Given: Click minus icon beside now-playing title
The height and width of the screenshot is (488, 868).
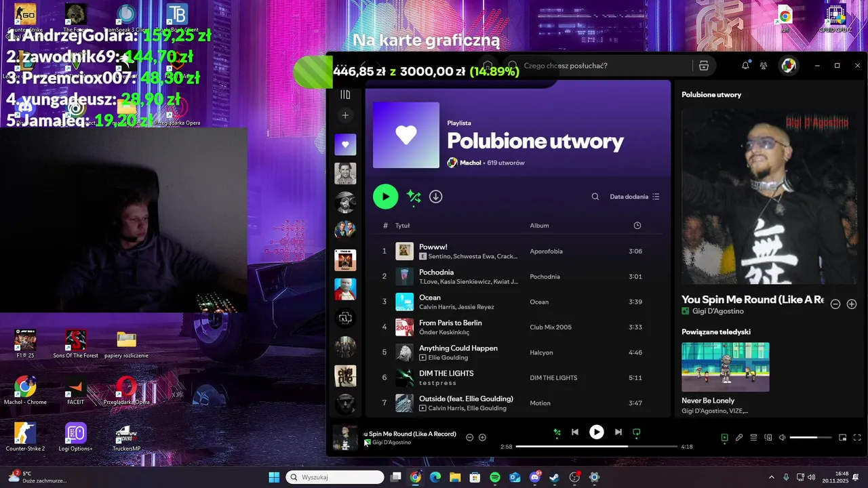Looking at the screenshot, I should pyautogui.click(x=469, y=437).
